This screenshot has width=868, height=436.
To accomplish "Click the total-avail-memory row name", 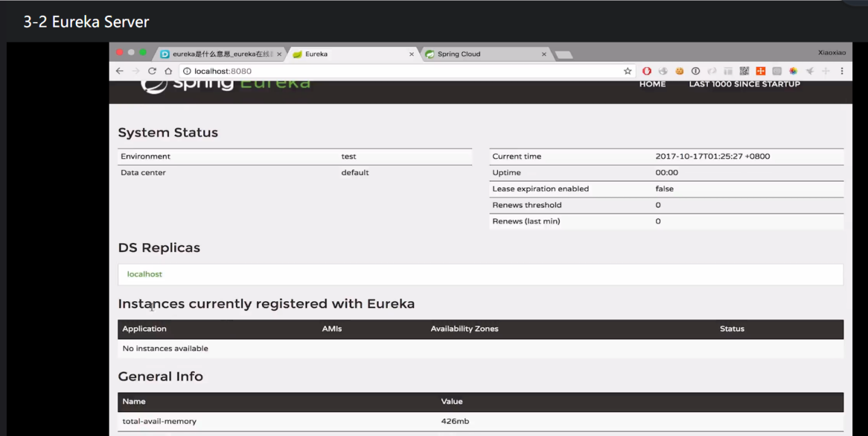I will [x=159, y=422].
